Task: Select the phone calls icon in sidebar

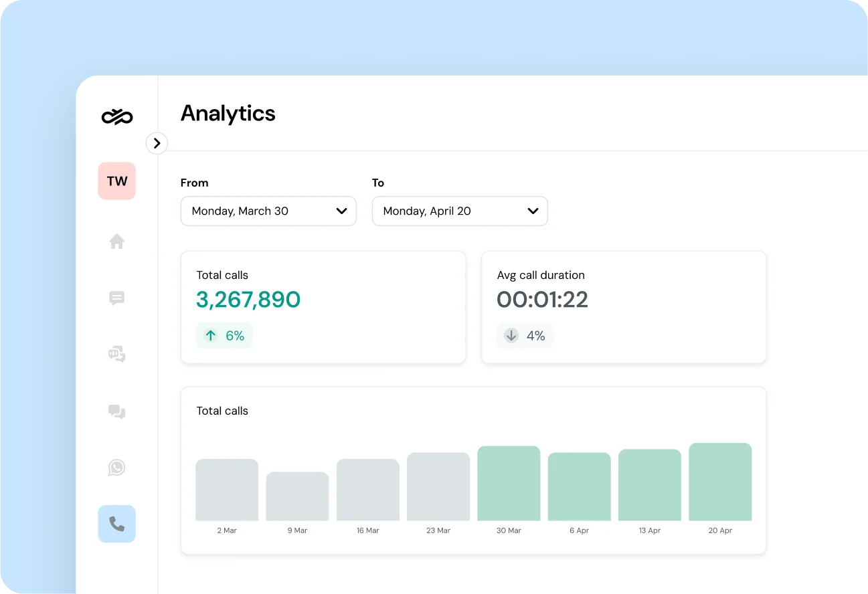Action: click(117, 524)
